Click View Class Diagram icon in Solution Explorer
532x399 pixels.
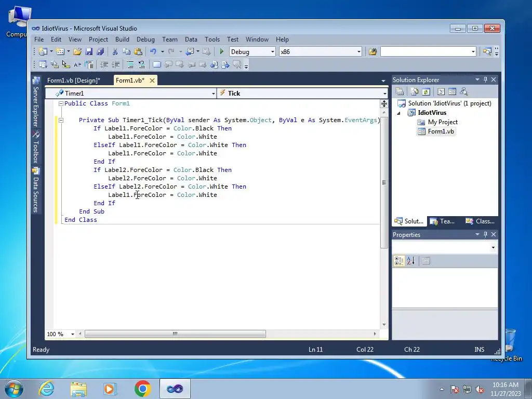(x=464, y=91)
